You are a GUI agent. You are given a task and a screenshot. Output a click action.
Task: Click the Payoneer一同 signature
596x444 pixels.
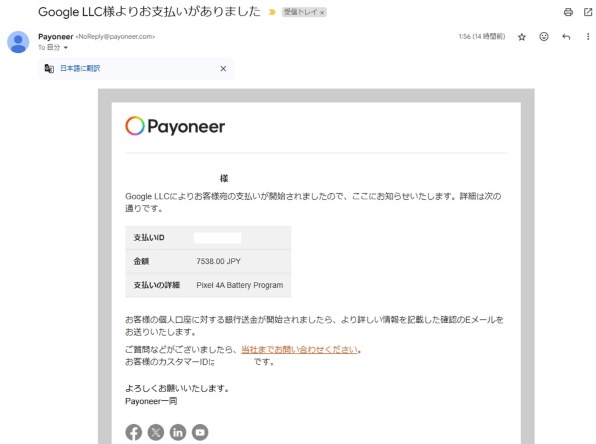(151, 401)
